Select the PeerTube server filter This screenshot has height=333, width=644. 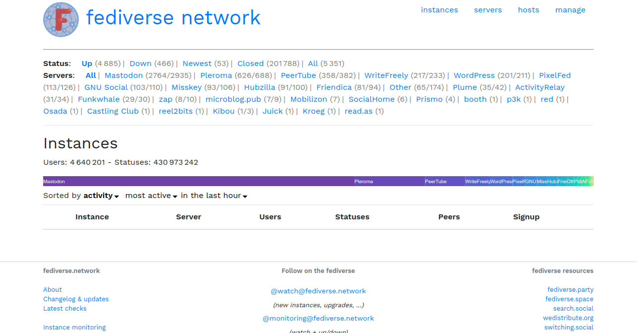click(x=298, y=75)
